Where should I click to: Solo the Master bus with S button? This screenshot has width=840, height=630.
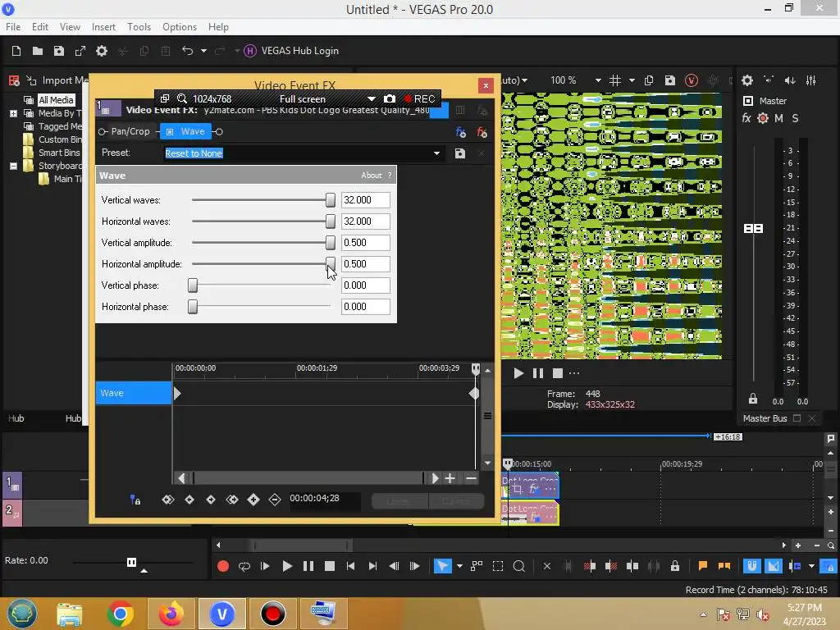(x=795, y=118)
